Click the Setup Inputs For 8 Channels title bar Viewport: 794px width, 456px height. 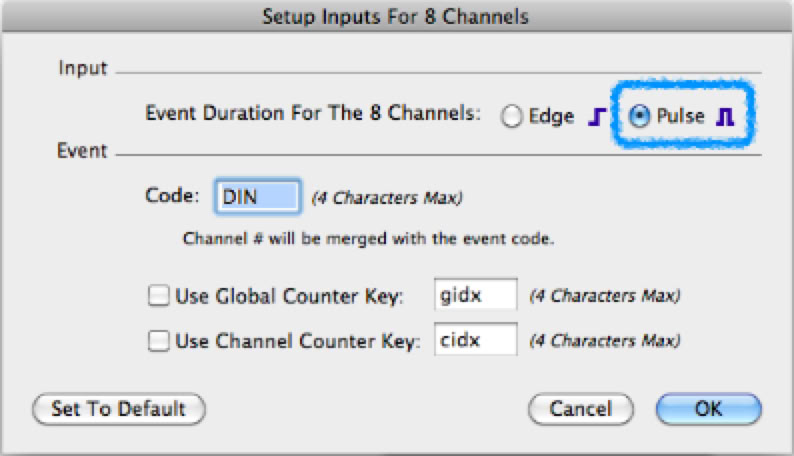click(x=396, y=16)
